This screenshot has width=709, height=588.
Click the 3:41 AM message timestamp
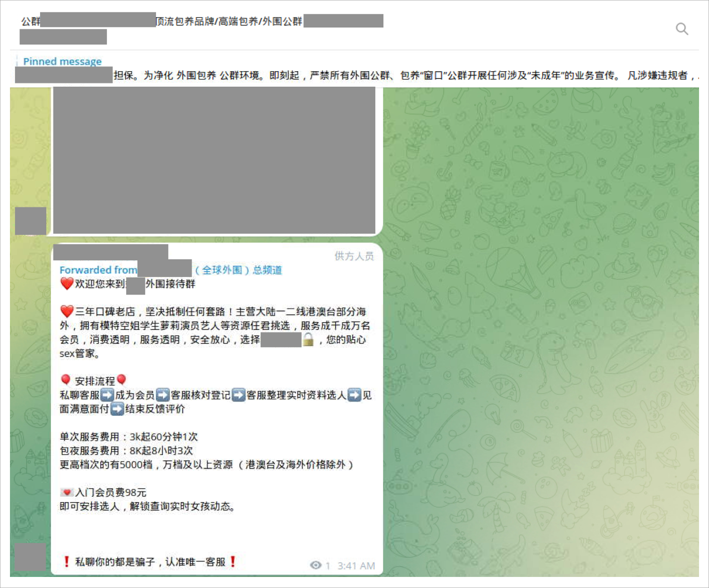[x=356, y=565]
